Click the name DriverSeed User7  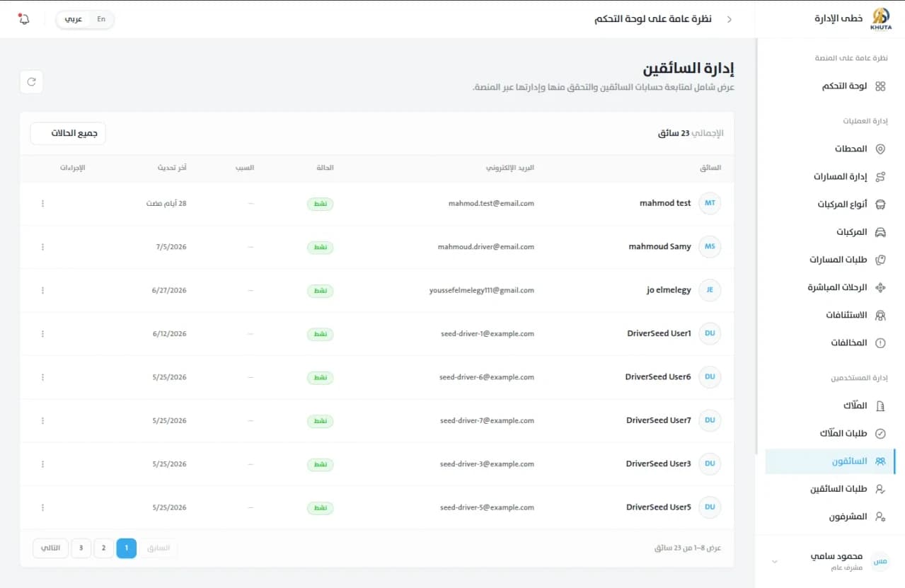[x=658, y=420]
